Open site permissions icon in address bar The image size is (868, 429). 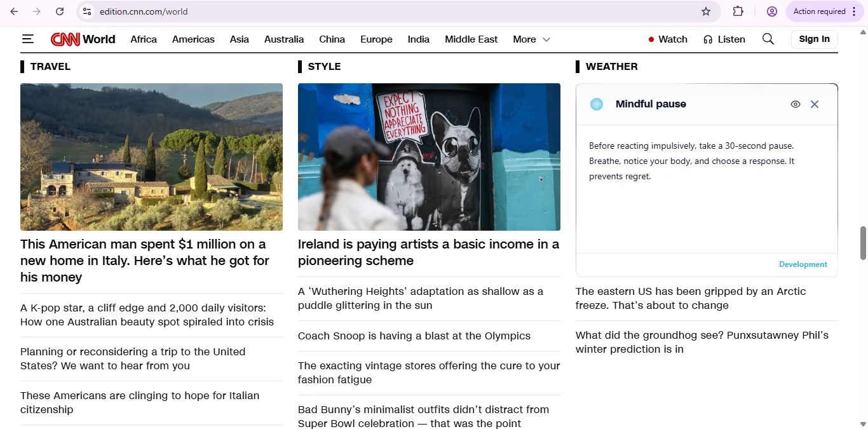pyautogui.click(x=86, y=11)
